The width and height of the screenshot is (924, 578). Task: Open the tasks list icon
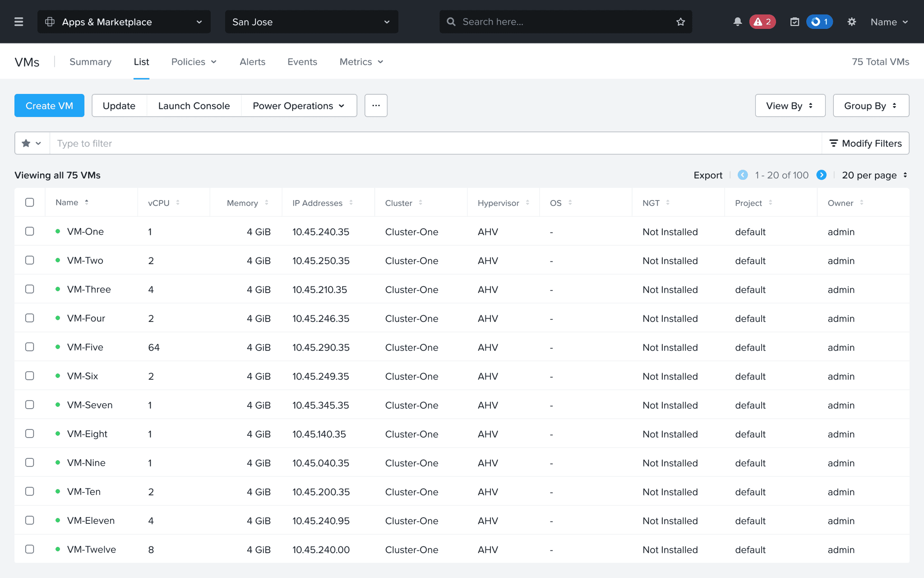pos(795,21)
